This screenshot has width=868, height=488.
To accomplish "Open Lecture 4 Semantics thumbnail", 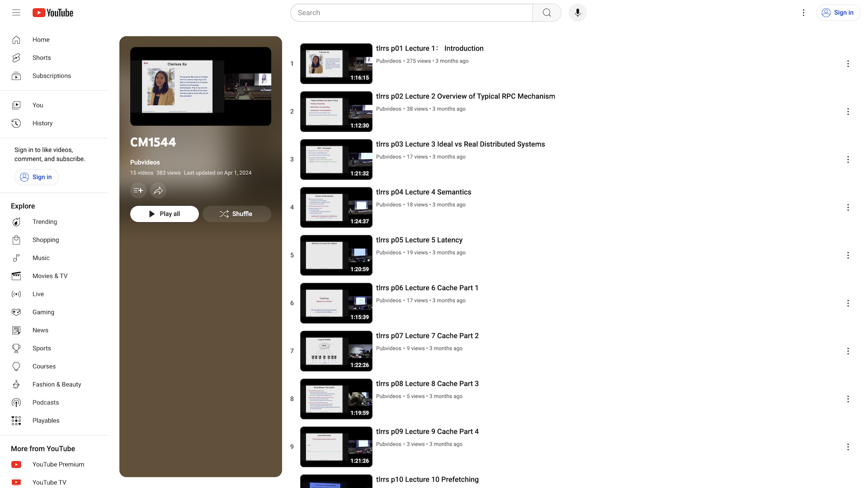I will coord(336,207).
